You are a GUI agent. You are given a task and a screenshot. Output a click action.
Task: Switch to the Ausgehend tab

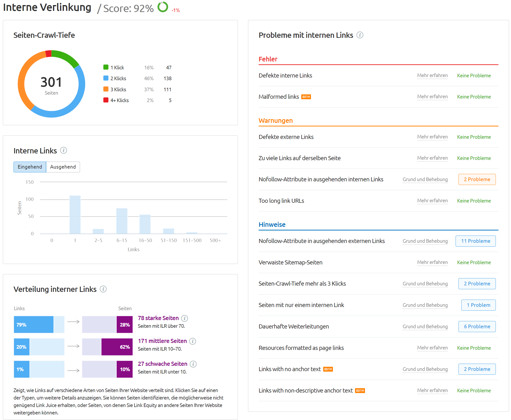coord(63,167)
